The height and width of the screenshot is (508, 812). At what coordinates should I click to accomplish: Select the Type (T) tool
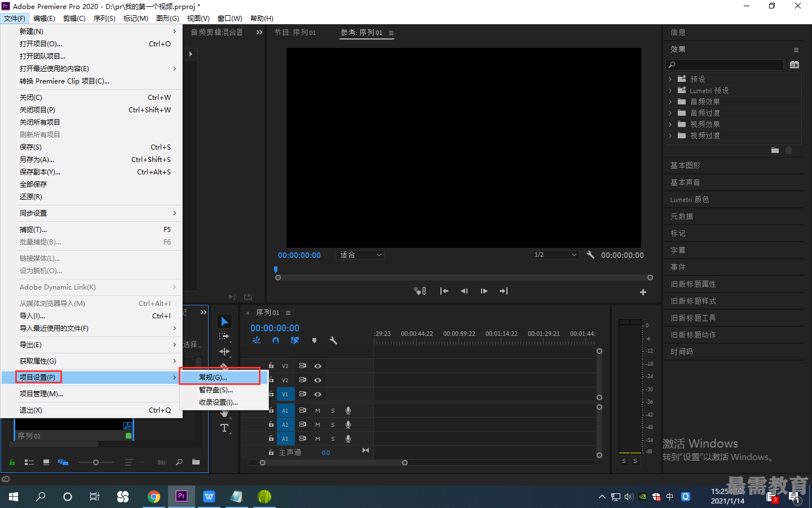pyautogui.click(x=224, y=428)
